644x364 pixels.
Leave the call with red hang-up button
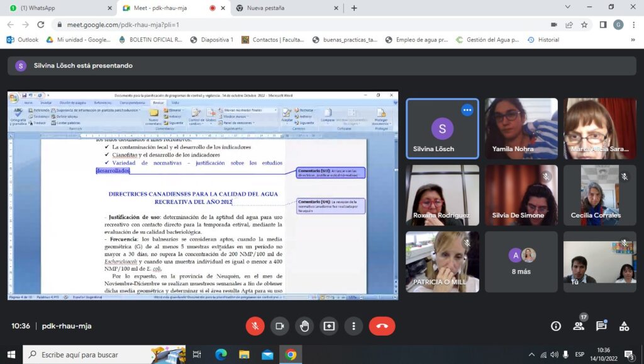tap(382, 326)
